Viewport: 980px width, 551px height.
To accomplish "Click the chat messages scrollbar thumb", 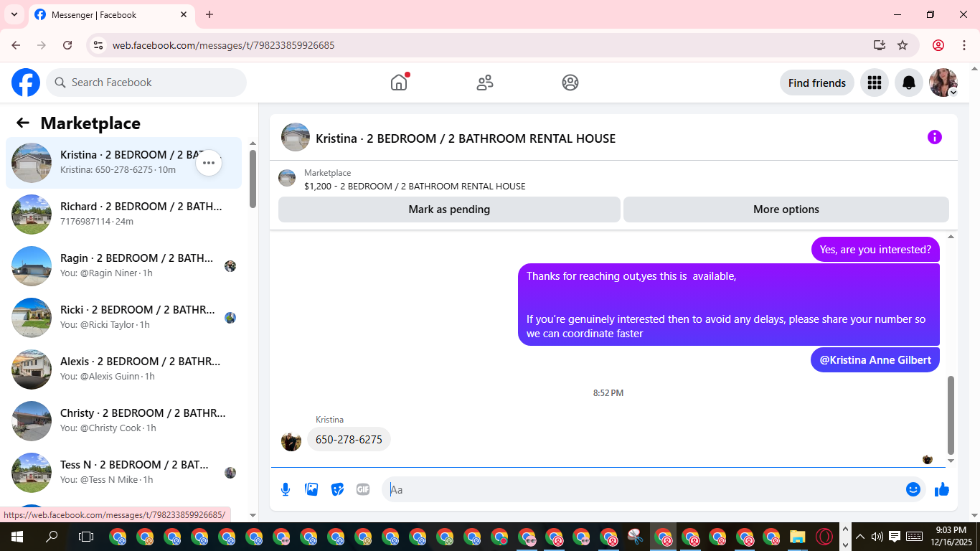I will pos(951,415).
